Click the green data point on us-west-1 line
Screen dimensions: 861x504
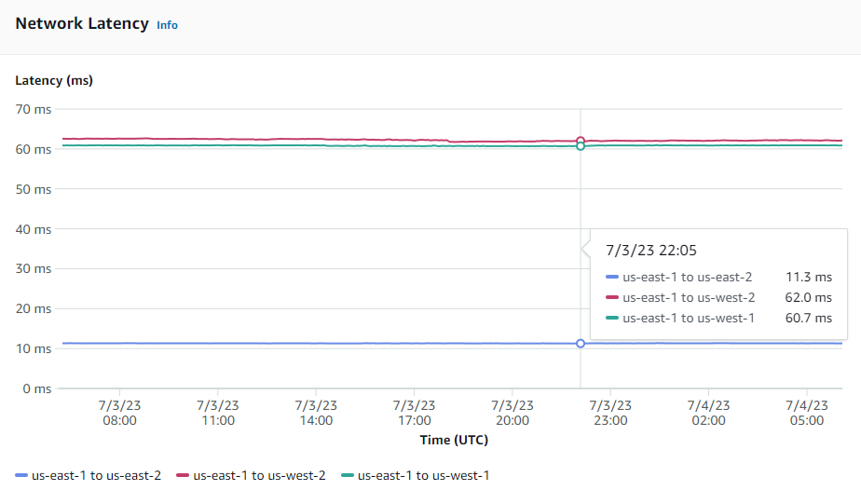point(581,146)
